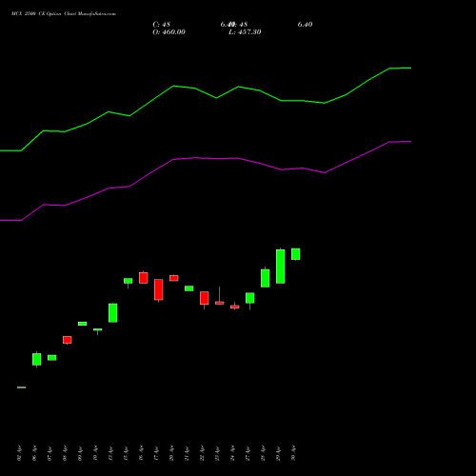Click the 24 Apr date label
The height and width of the screenshot is (476, 476).
232,453
